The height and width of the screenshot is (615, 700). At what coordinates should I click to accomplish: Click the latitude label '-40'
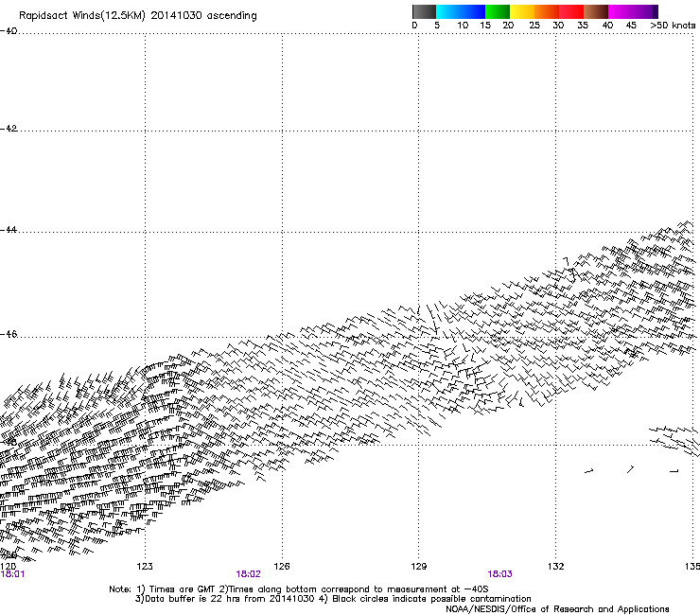pos(9,31)
